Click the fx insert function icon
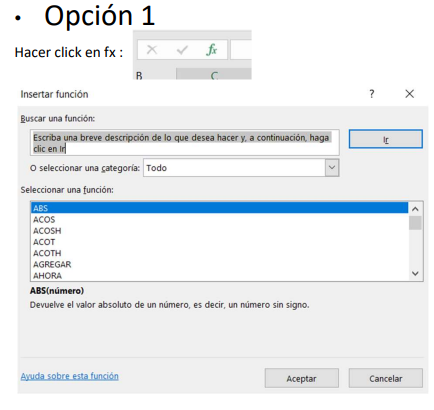Image resolution: width=434 pixels, height=410 pixels. pos(212,50)
